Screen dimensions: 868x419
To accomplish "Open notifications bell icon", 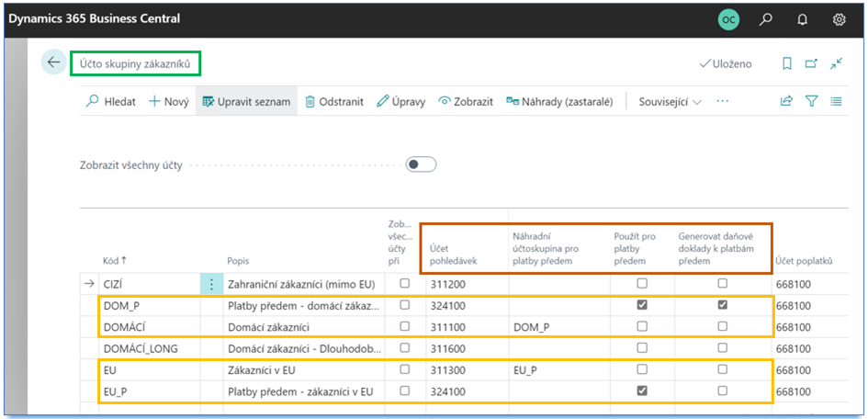I will tap(802, 19).
